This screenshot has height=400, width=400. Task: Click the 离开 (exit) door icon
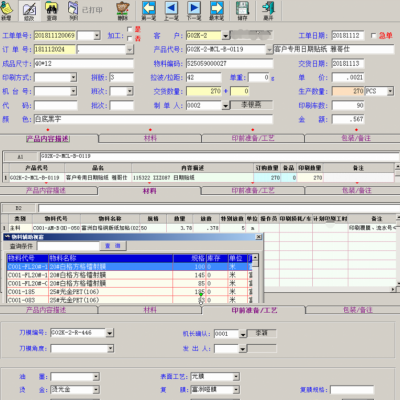pyautogui.click(x=268, y=11)
